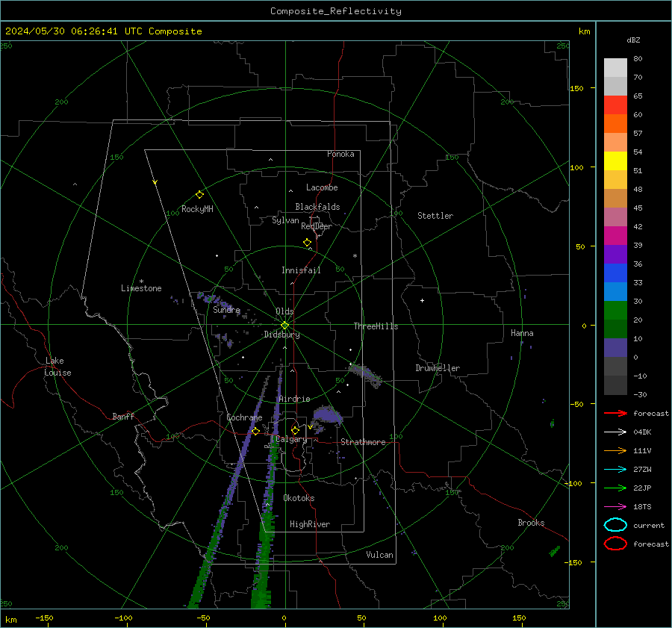Click the magenta 39 dBZ color swatch
Image resolution: width=672 pixels, height=628 pixels.
click(615, 236)
